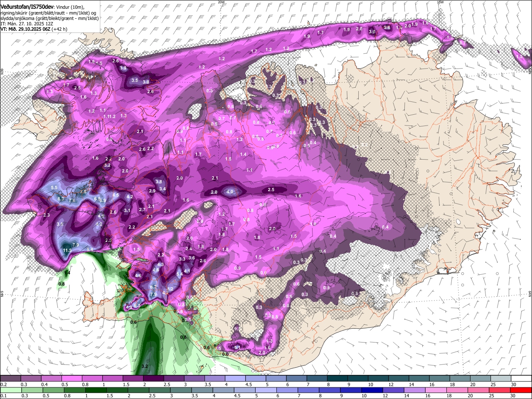Screen dimensions: 532x399
Task: Select the deep blue 10 swatch in the lower legend
Action: click(372, 390)
